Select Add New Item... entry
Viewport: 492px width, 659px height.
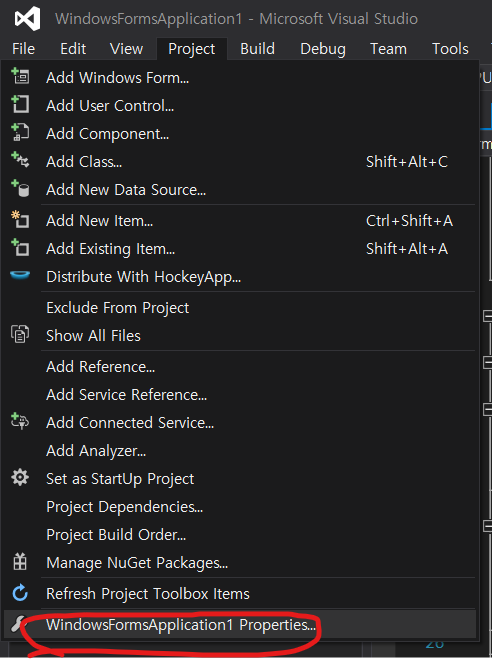click(239, 221)
